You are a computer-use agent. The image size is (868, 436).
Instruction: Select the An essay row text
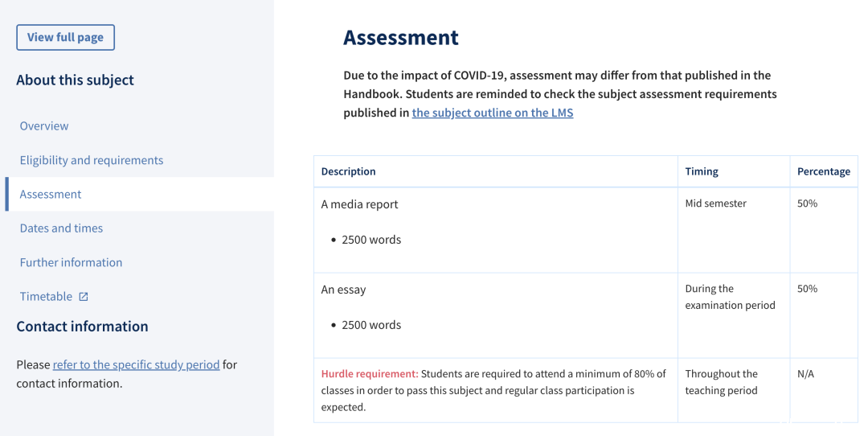[x=343, y=290]
